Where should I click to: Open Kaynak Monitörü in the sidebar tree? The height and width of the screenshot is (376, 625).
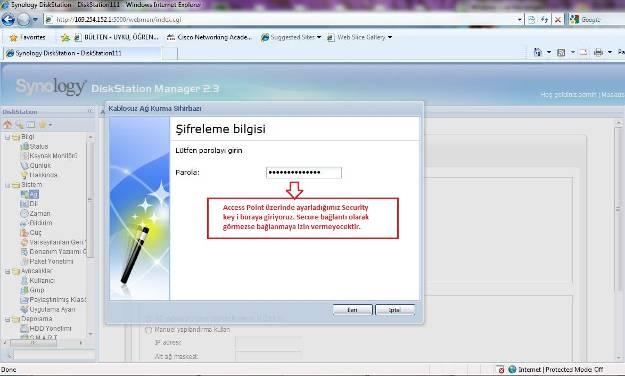tap(49, 156)
